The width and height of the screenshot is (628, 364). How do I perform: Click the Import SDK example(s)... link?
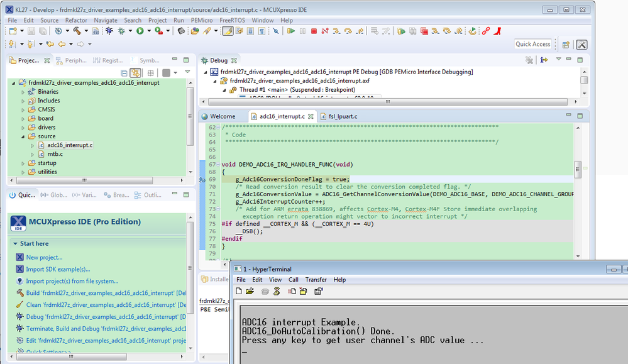click(x=58, y=269)
